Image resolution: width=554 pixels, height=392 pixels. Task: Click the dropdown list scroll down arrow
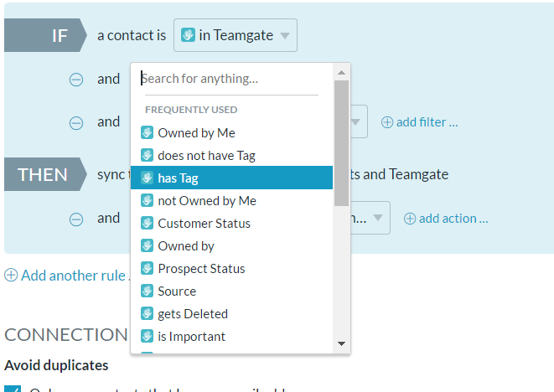(341, 343)
